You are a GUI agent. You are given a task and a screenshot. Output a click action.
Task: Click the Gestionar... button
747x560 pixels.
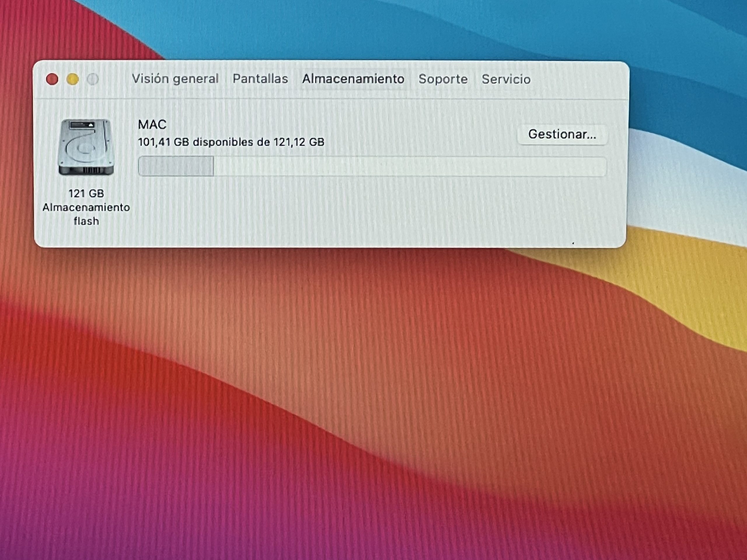(562, 134)
